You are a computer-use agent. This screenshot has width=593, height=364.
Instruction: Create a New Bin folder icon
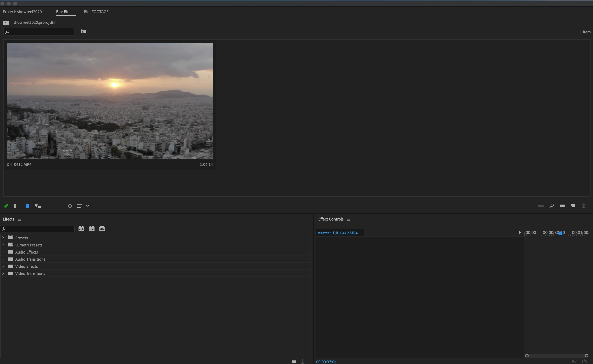pos(562,206)
